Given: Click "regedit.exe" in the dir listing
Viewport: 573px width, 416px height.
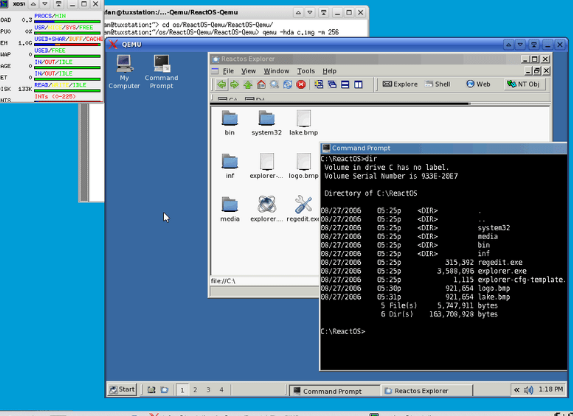Looking at the screenshot, I should click(x=500, y=262).
